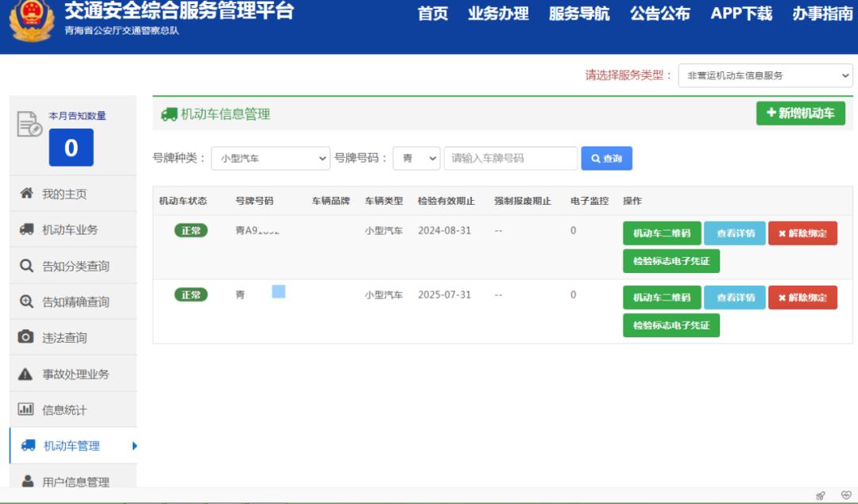The height and width of the screenshot is (504, 858).
Task: Expand the 青 province prefix dropdown
Action: coord(416,159)
